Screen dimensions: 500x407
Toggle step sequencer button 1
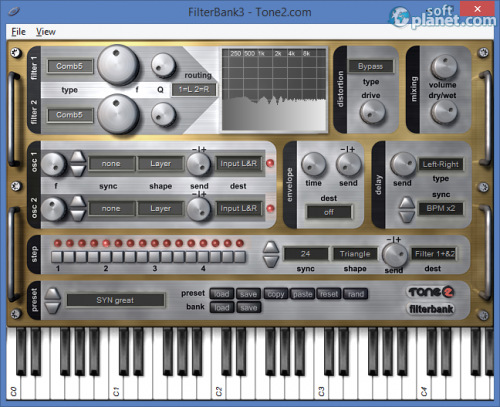coord(57,257)
